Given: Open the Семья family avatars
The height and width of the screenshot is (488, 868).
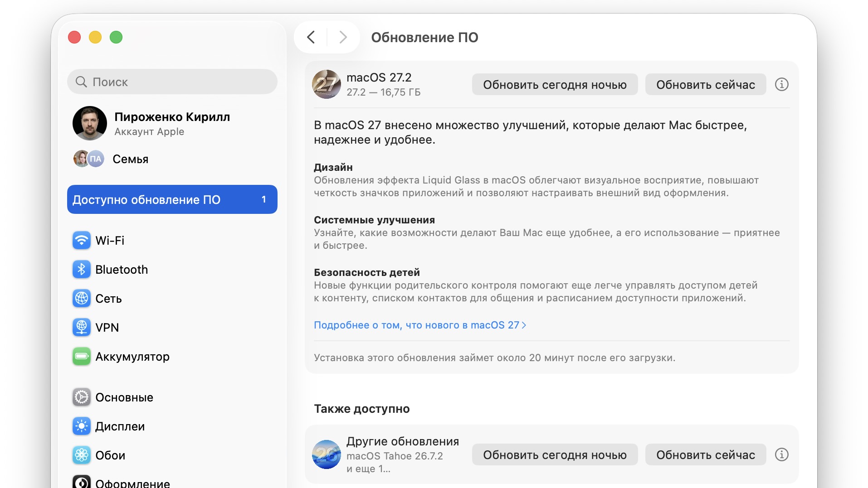Looking at the screenshot, I should click(x=89, y=159).
